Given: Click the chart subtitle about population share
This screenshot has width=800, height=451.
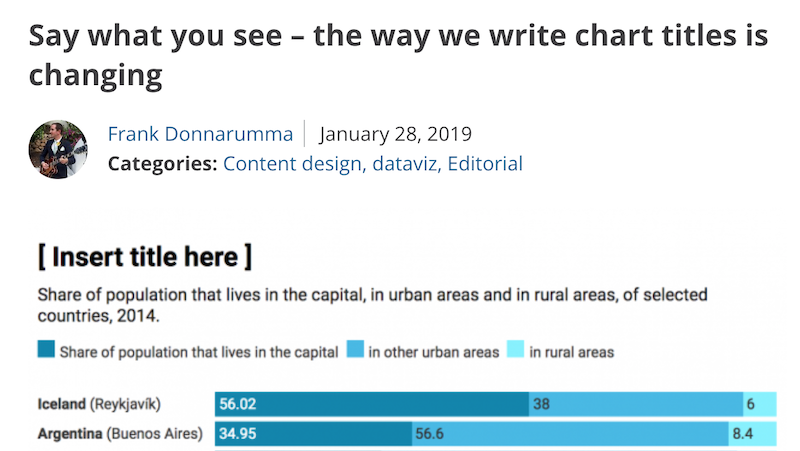Looking at the screenshot, I should pyautogui.click(x=372, y=305).
